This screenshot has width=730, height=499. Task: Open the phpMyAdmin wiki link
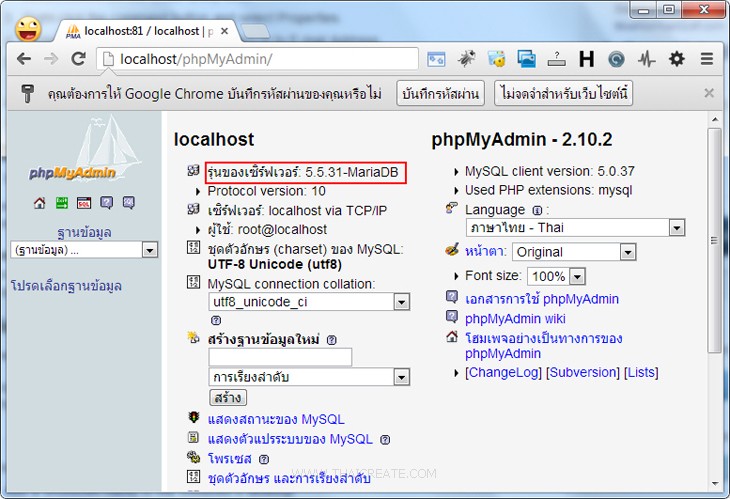point(515,319)
